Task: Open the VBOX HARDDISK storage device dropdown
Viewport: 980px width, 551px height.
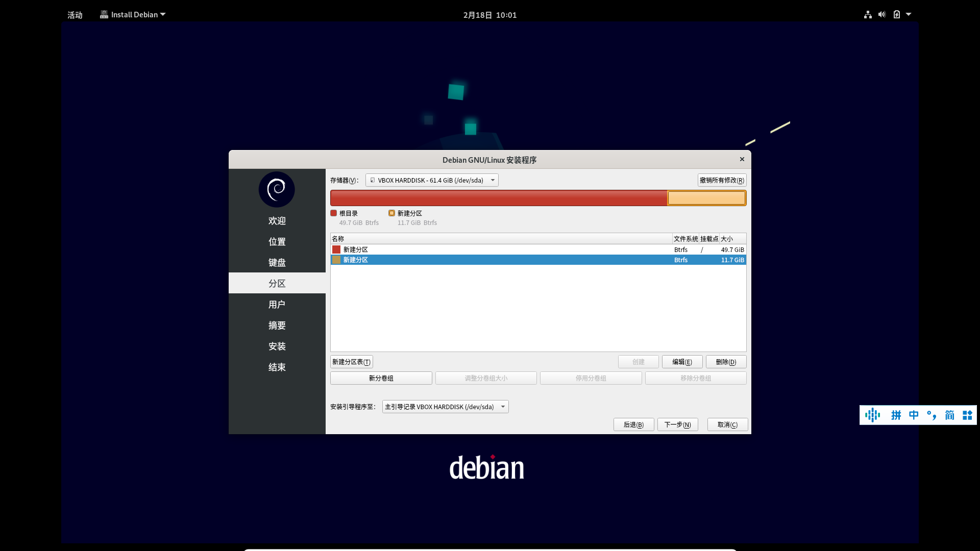Action: 431,180
